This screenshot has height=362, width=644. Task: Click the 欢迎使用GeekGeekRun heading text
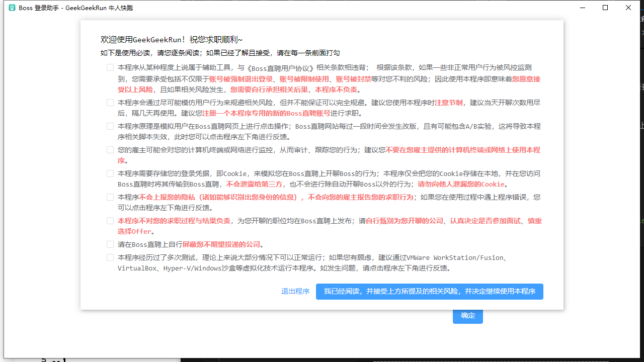click(x=172, y=40)
